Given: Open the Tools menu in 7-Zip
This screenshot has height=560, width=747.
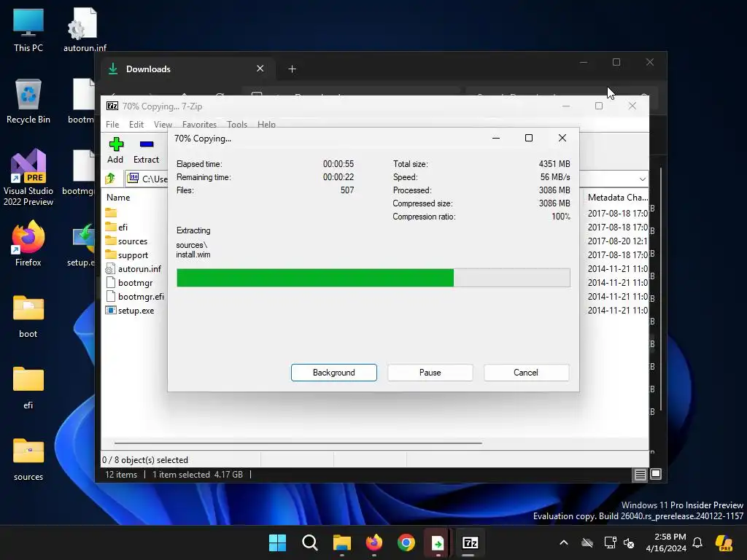Looking at the screenshot, I should click(x=237, y=124).
